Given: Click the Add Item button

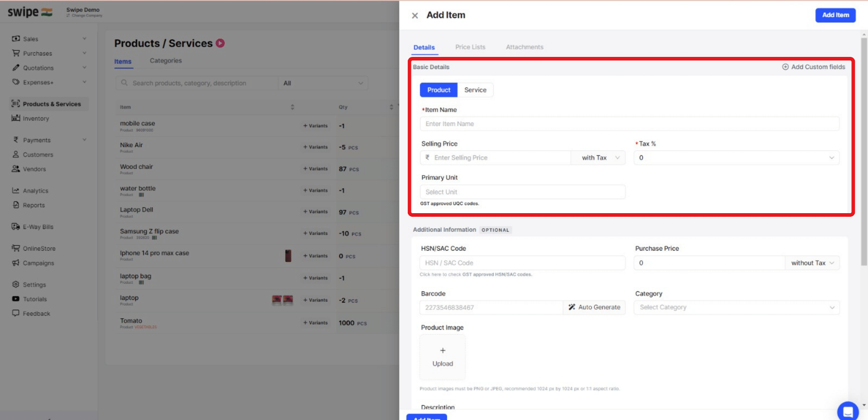Looking at the screenshot, I should 835,15.
